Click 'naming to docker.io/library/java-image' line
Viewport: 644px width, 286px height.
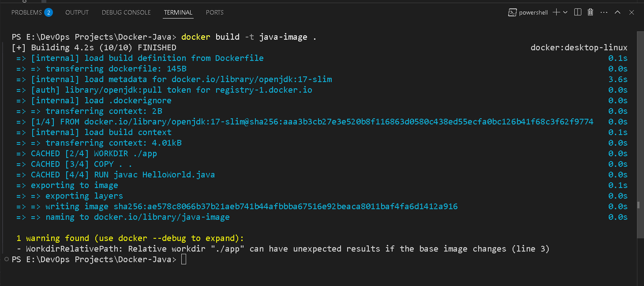pos(123,217)
